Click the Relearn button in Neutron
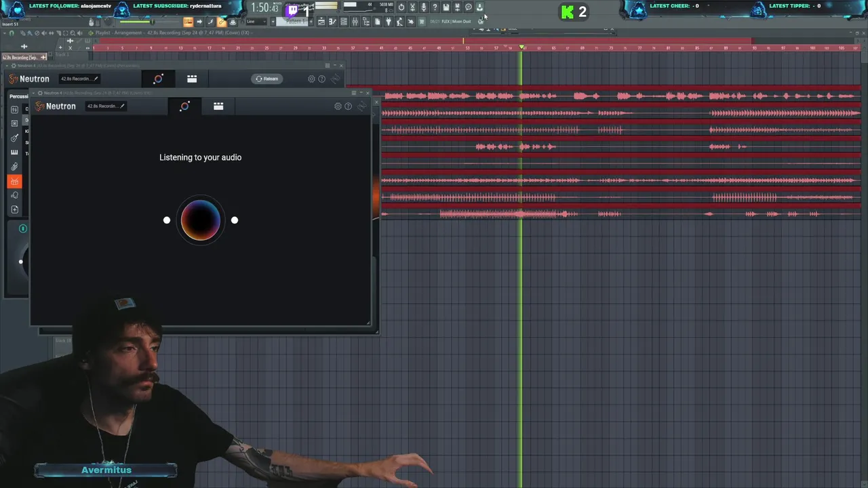The image size is (868, 488). pyautogui.click(x=267, y=79)
